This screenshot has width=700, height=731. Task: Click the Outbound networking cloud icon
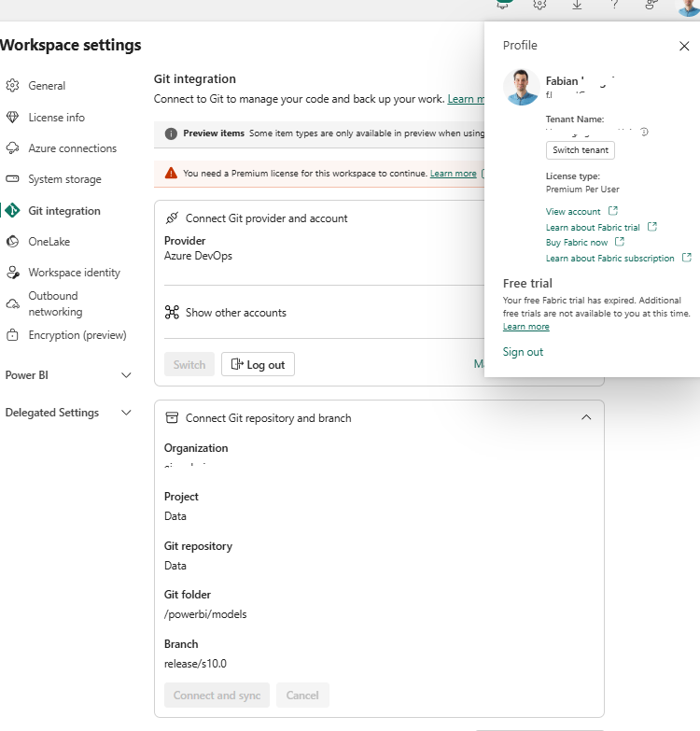[x=12, y=304]
